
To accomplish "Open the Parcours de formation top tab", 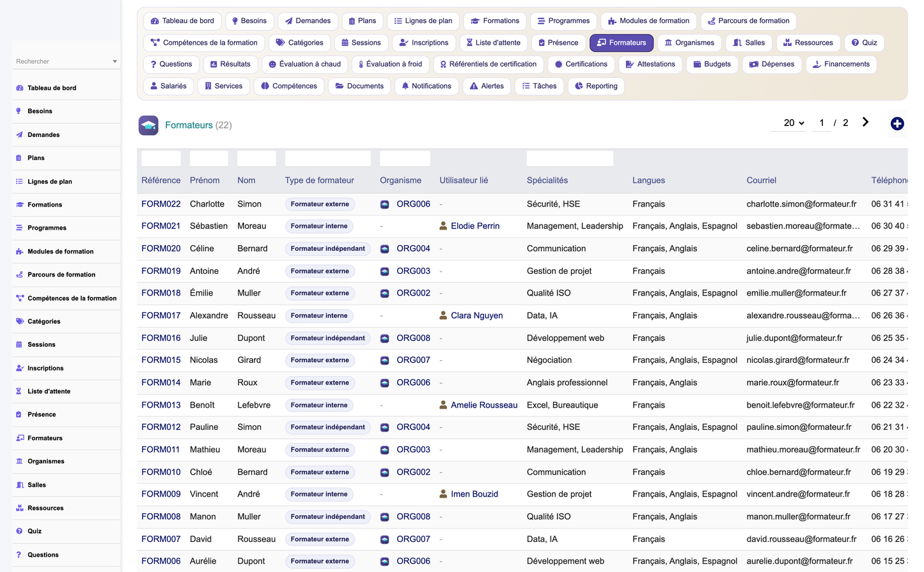I will [x=749, y=21].
